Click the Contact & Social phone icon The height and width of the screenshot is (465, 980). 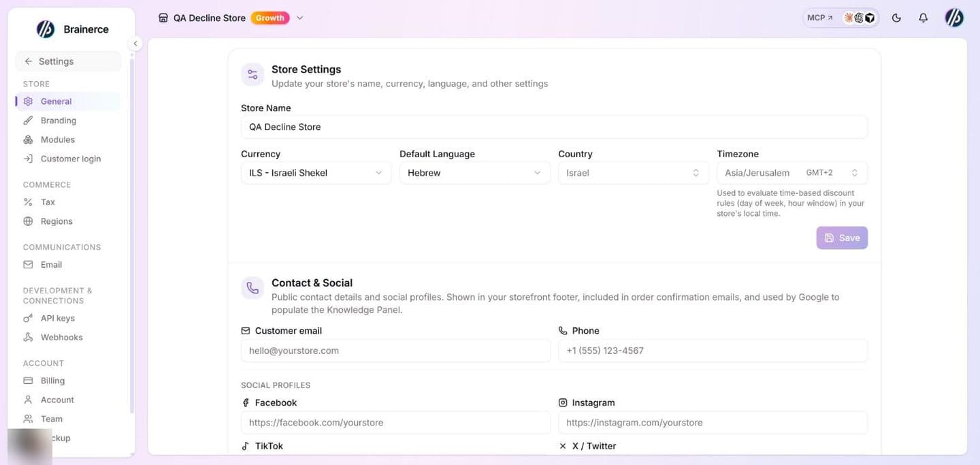pyautogui.click(x=252, y=288)
